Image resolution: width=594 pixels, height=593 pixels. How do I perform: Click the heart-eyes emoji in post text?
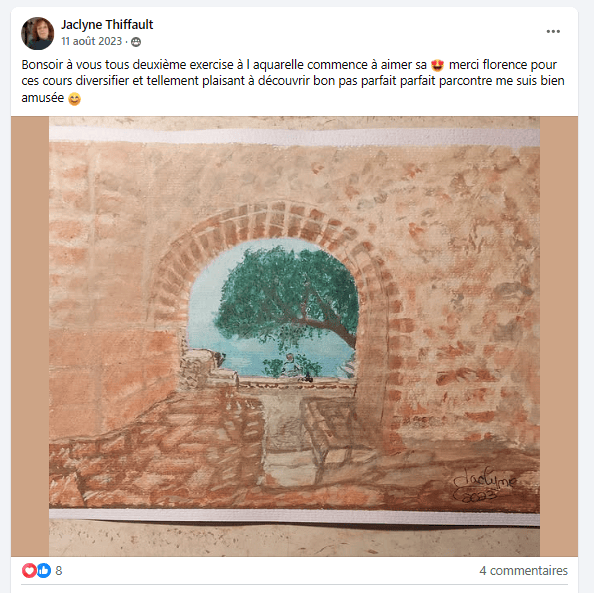click(x=438, y=65)
